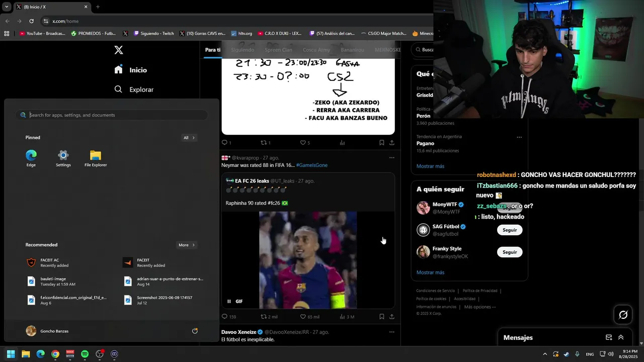Pause the Raphinha GIF
The height and width of the screenshot is (362, 644).
(x=229, y=301)
